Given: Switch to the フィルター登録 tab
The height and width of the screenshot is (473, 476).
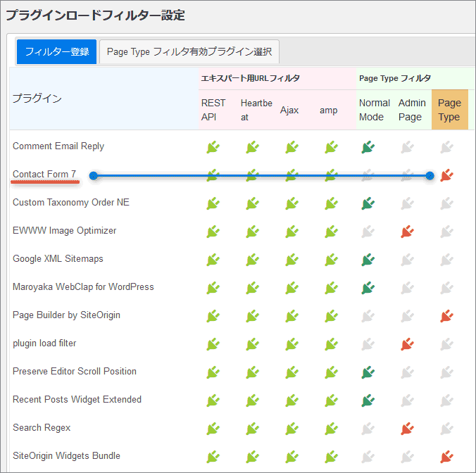Looking at the screenshot, I should [x=56, y=51].
